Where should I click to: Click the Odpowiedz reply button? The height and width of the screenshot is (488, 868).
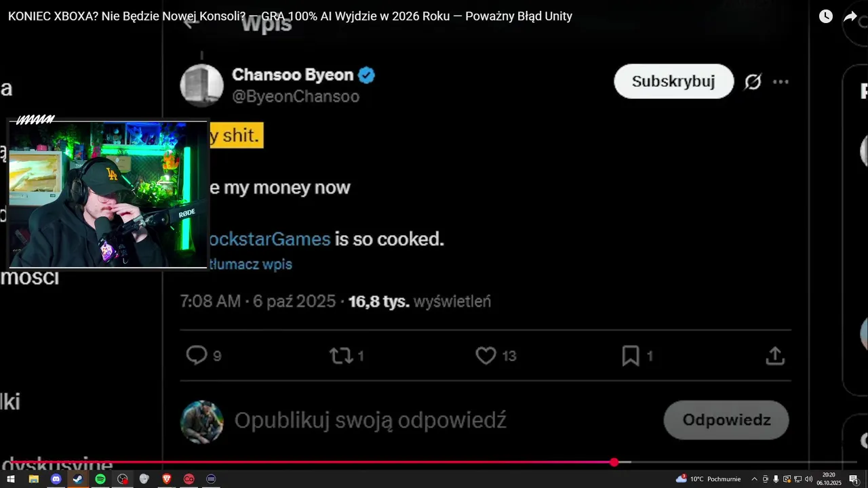point(726,420)
